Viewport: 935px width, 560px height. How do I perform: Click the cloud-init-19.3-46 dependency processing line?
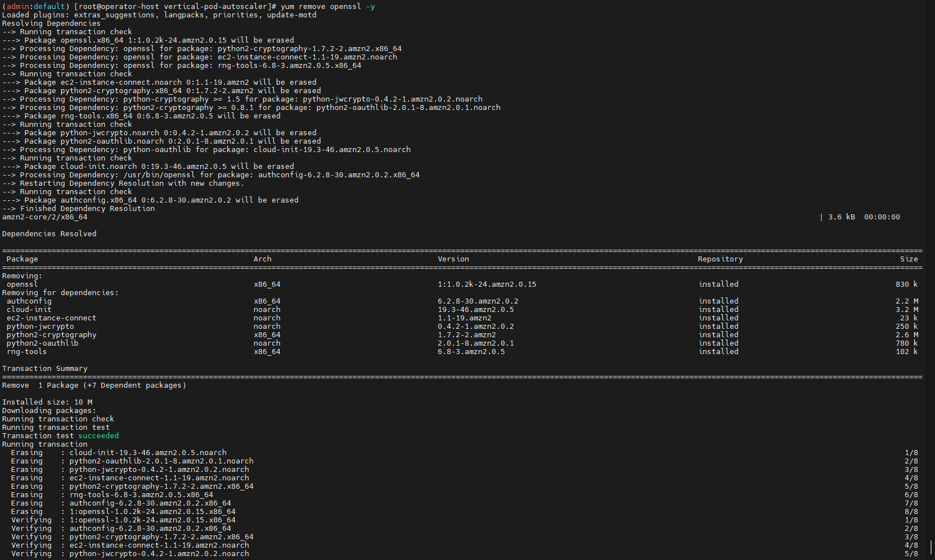(x=207, y=150)
